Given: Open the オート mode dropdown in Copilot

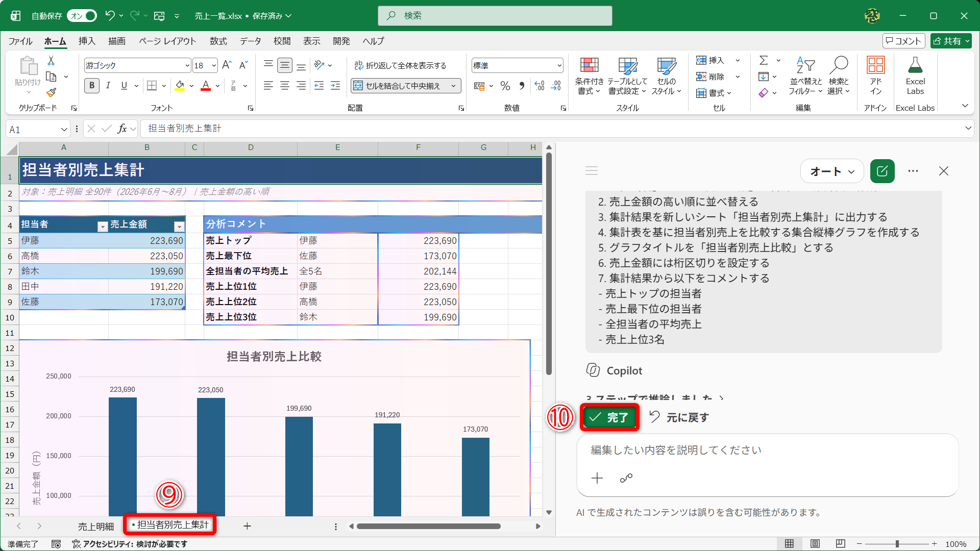Looking at the screenshot, I should [x=832, y=171].
